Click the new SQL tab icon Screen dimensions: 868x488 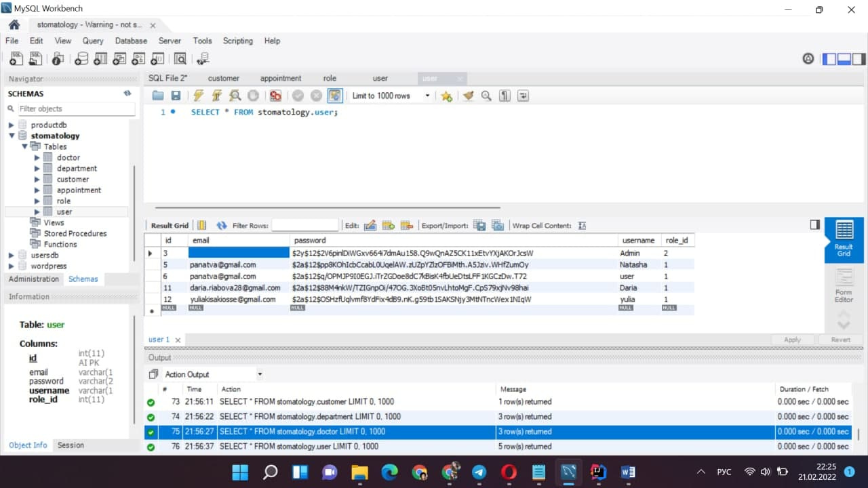16,59
